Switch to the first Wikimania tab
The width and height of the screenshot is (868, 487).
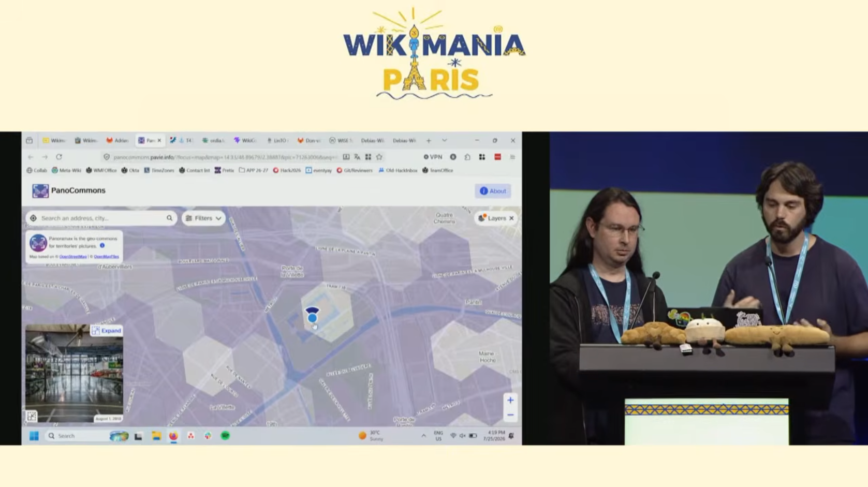click(54, 140)
